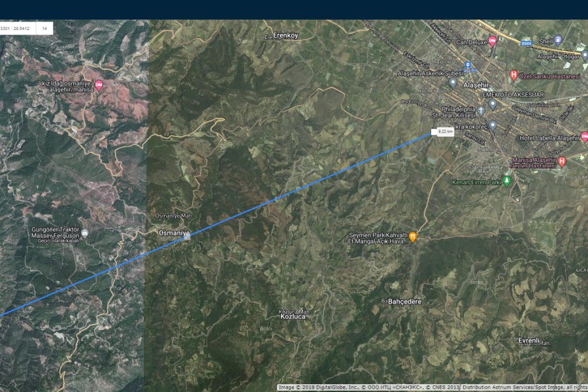Click the Alaşehir Otogar bus terminal pin
Screen dimensions: 588x392
click(x=585, y=56)
